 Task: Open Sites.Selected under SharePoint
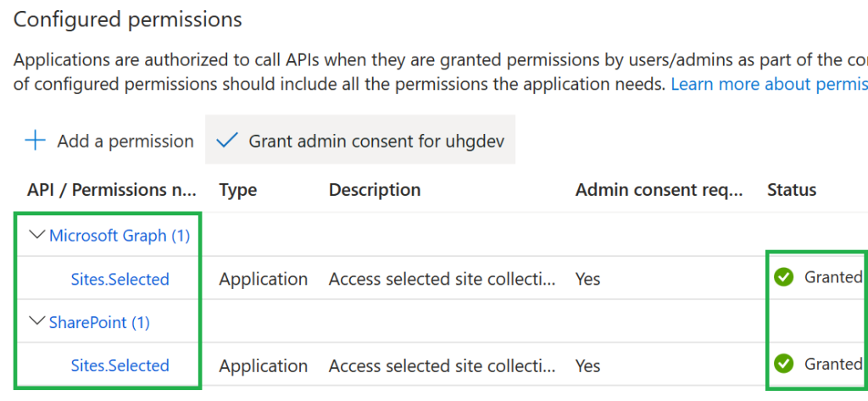120,365
